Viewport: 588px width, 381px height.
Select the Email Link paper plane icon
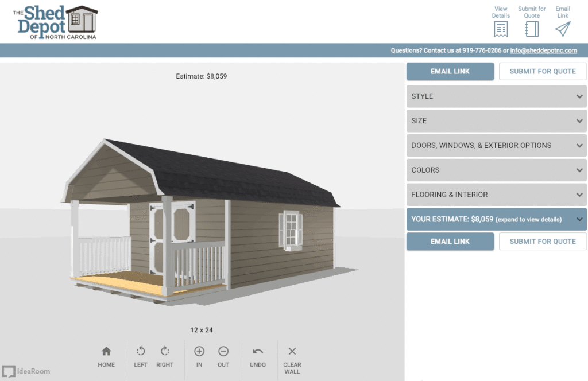tap(562, 28)
